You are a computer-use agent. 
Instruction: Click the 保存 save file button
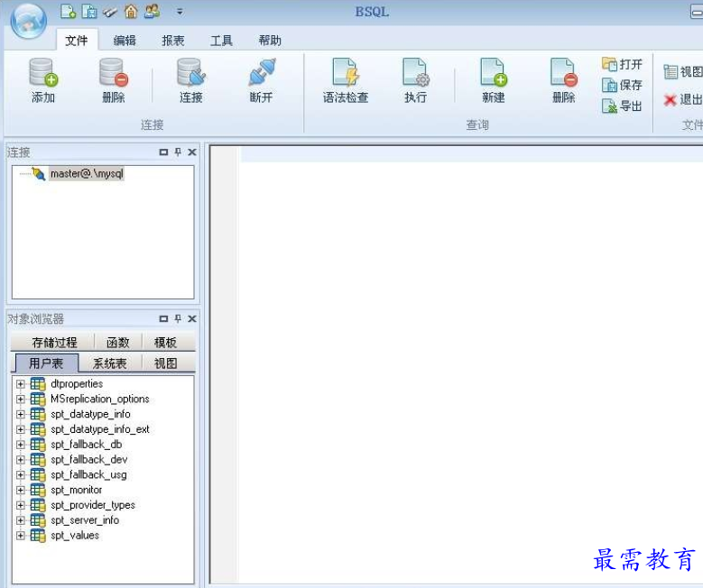pyautogui.click(x=622, y=85)
